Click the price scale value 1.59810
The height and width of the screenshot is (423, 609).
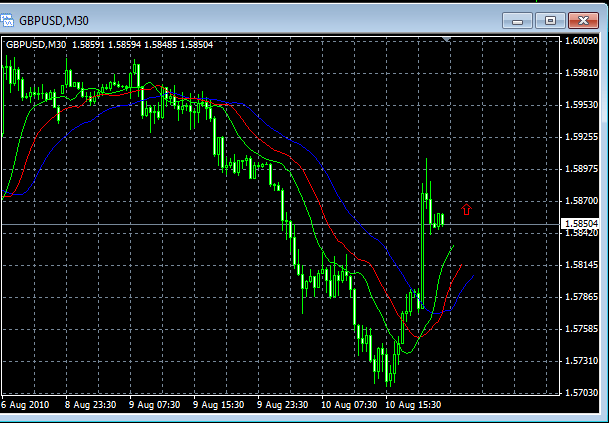[x=581, y=73]
